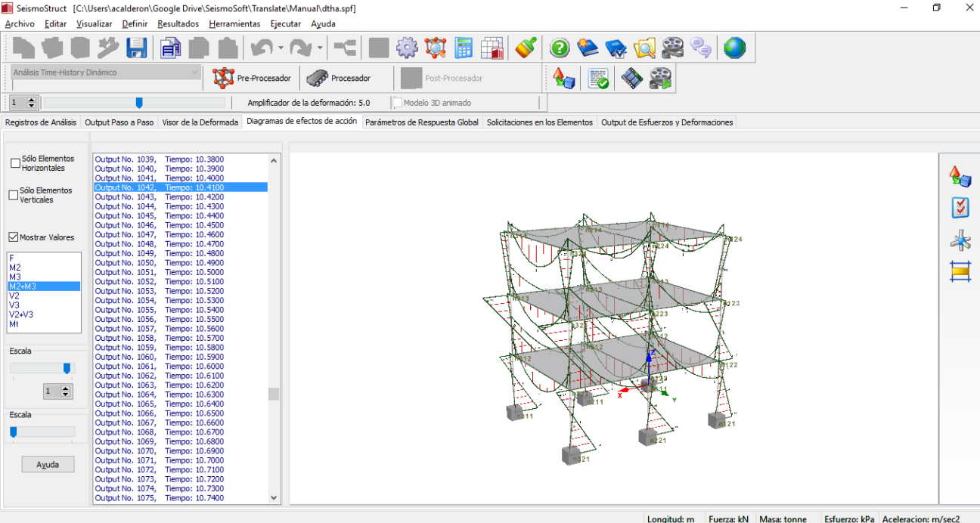The width and height of the screenshot is (980, 523).
Task: Expand the redo history dropdown arrow
Action: click(x=320, y=48)
